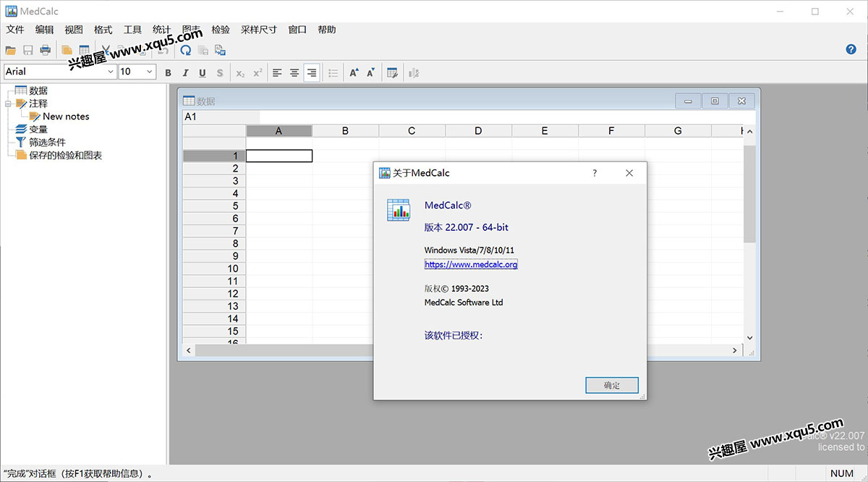Collapse the 注释 tree node

coord(8,103)
